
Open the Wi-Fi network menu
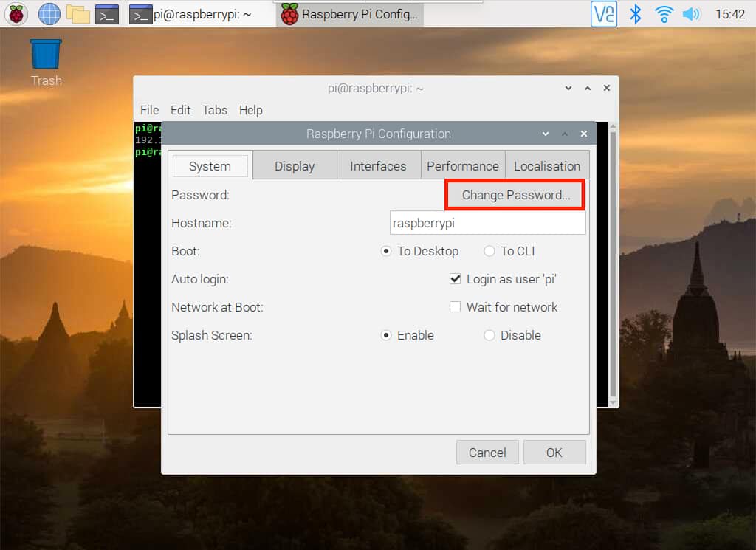pos(664,13)
